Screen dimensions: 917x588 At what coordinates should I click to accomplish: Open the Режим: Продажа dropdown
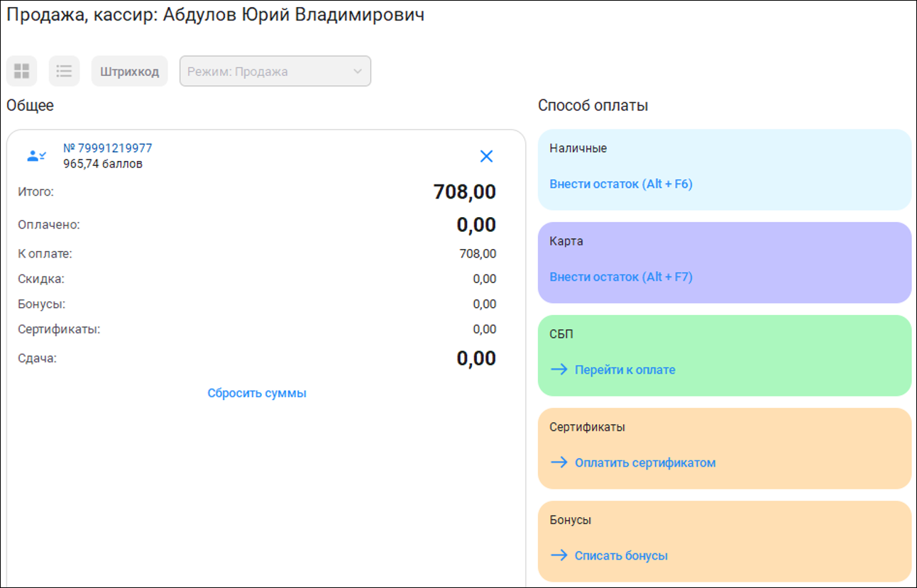(x=263, y=72)
